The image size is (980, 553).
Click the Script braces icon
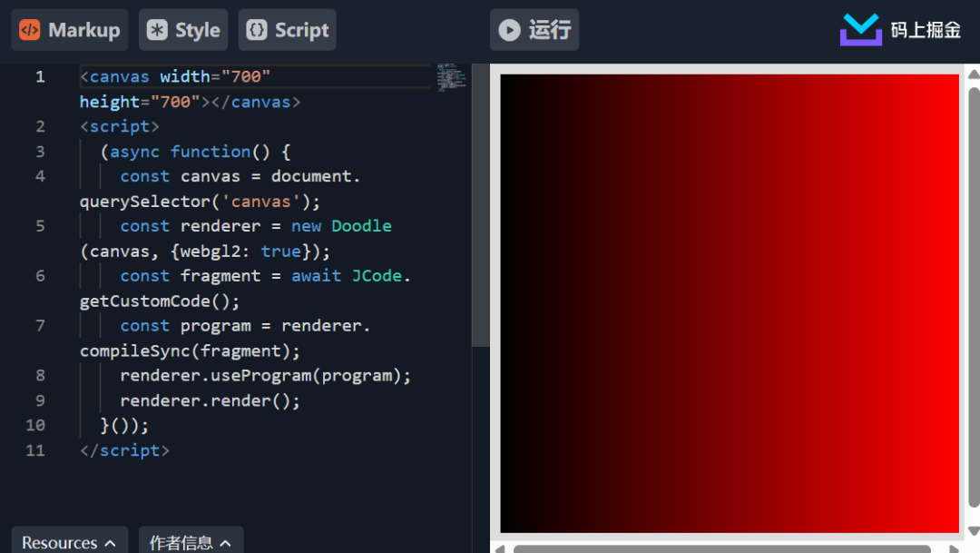coord(257,30)
